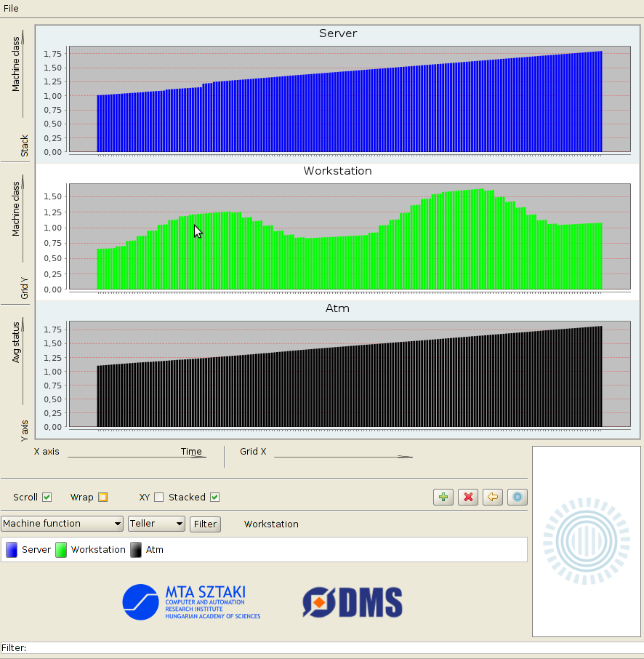Click the DMS logo

click(353, 602)
